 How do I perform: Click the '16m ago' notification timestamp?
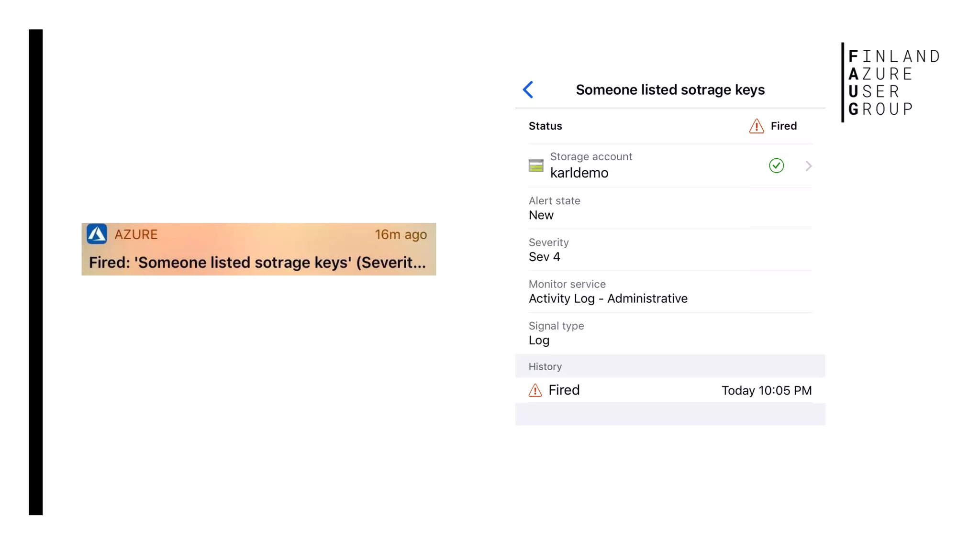click(401, 234)
